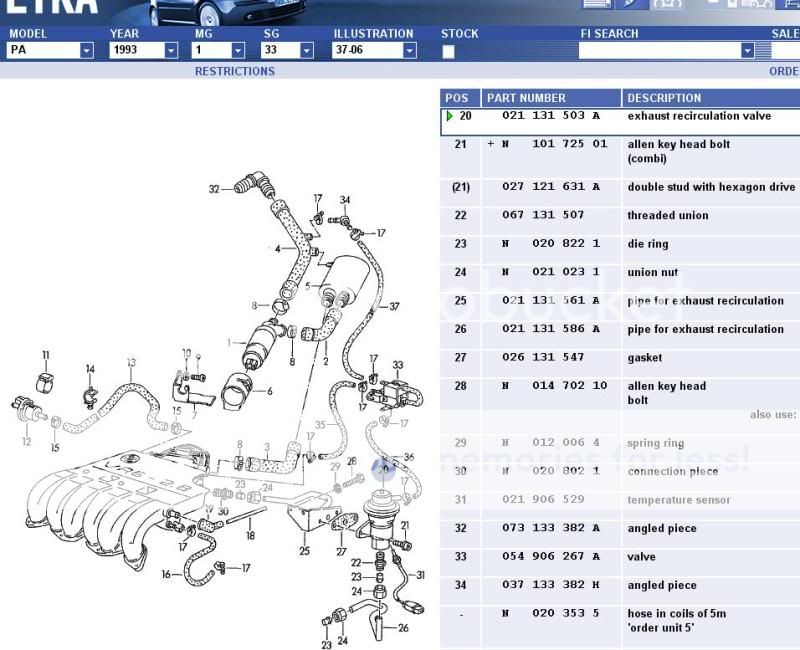Click the RESTRICTIONS menu item
Image resolution: width=800 pixels, height=650 pixels.
(x=235, y=71)
